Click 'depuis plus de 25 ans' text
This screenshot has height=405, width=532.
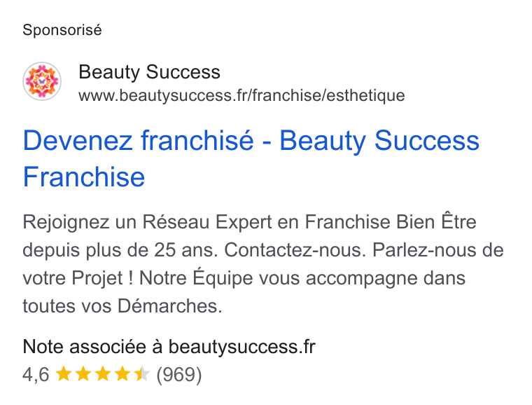(x=120, y=250)
